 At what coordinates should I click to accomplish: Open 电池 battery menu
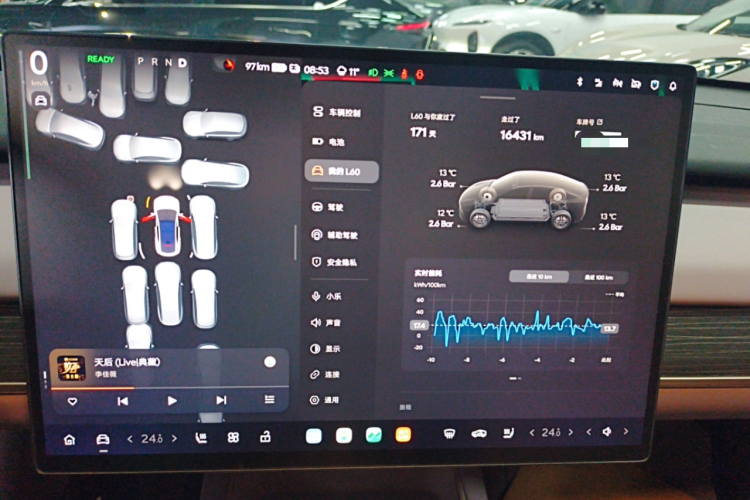coord(329,142)
